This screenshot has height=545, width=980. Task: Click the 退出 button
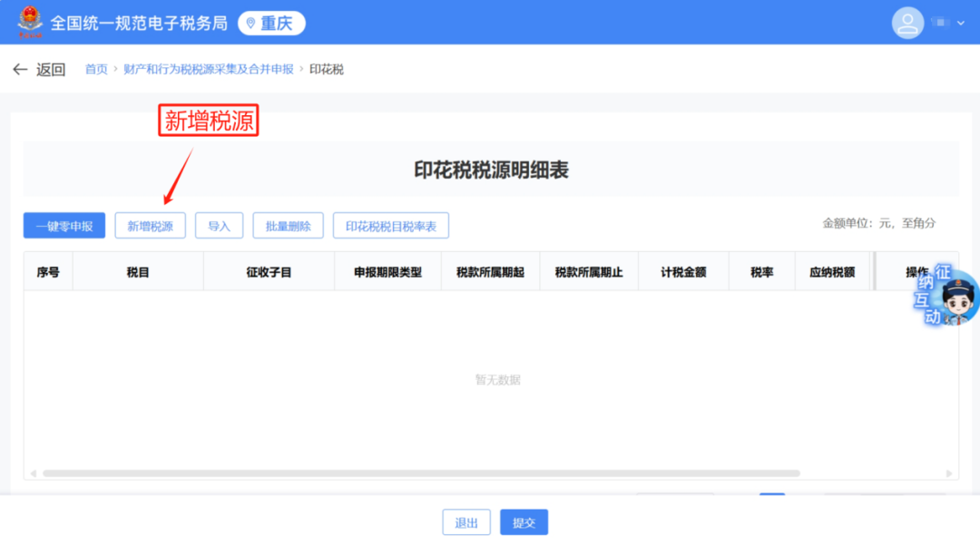[x=466, y=522]
